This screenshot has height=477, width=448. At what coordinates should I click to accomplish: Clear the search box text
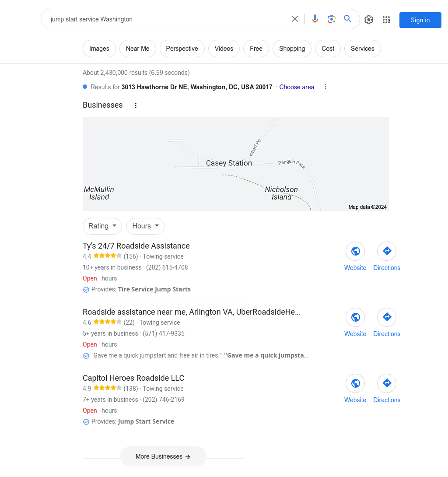point(295,19)
